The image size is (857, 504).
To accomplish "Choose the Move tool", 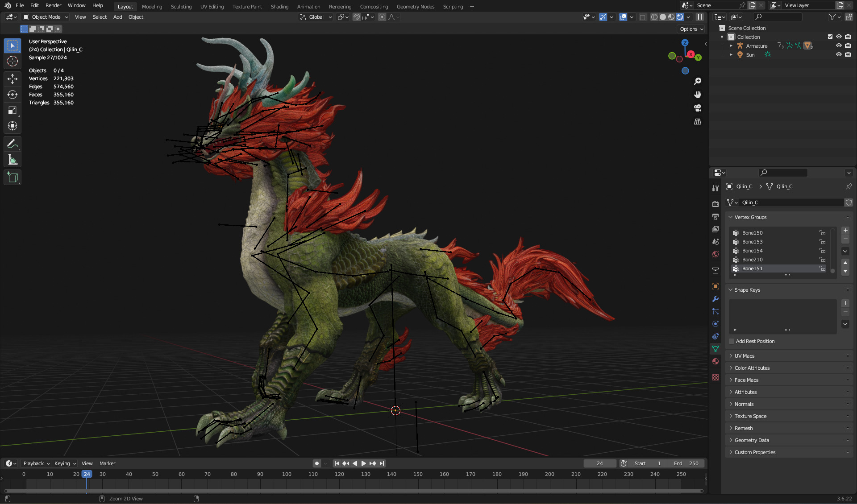I will coord(12,79).
